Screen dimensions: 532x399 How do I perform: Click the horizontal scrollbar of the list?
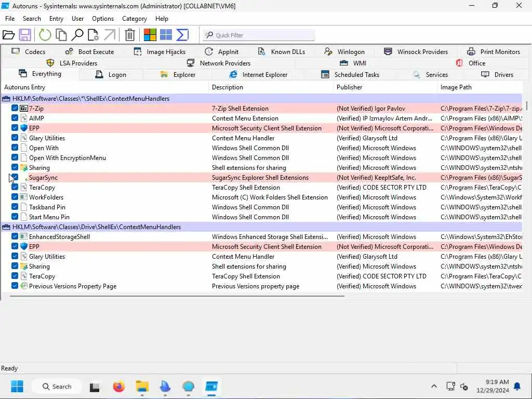click(177, 296)
